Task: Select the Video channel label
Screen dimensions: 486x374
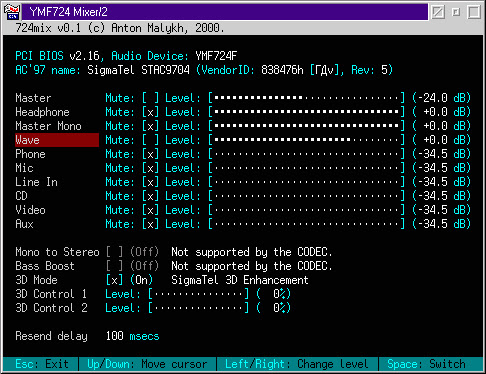Action: (x=30, y=210)
